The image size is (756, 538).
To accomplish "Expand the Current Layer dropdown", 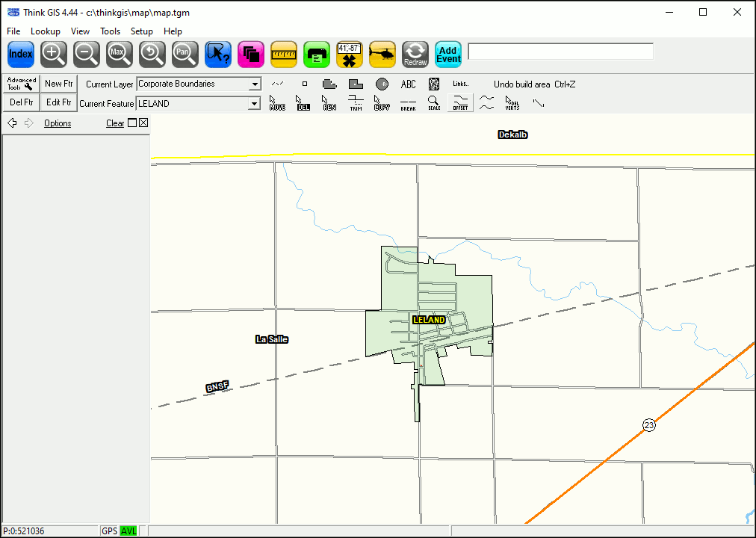I will (x=255, y=84).
